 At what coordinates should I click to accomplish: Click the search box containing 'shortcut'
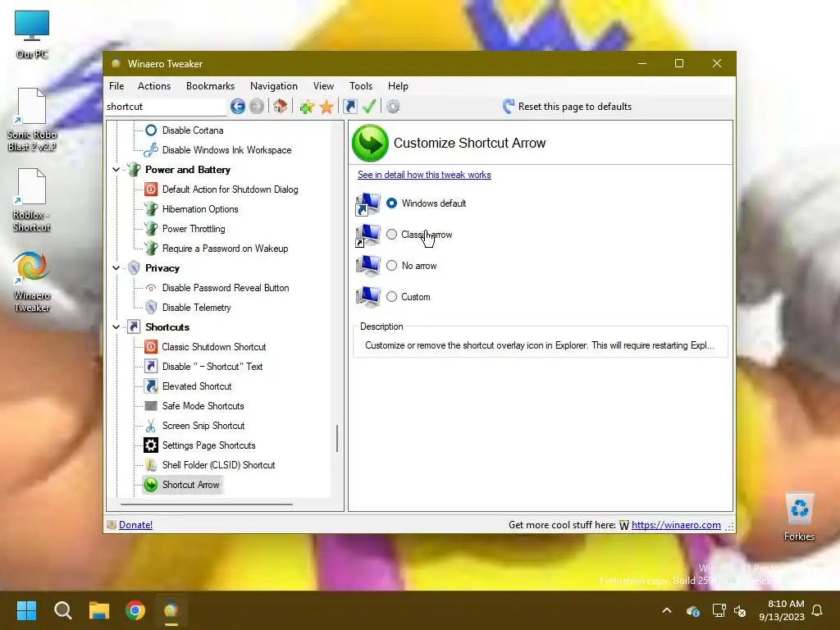point(166,107)
